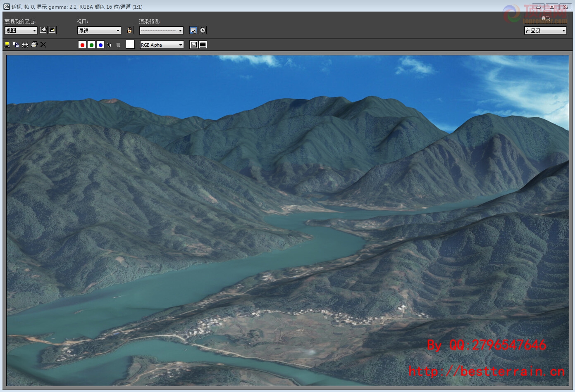Open the white color swatch
This screenshot has height=392, width=575.
130,45
